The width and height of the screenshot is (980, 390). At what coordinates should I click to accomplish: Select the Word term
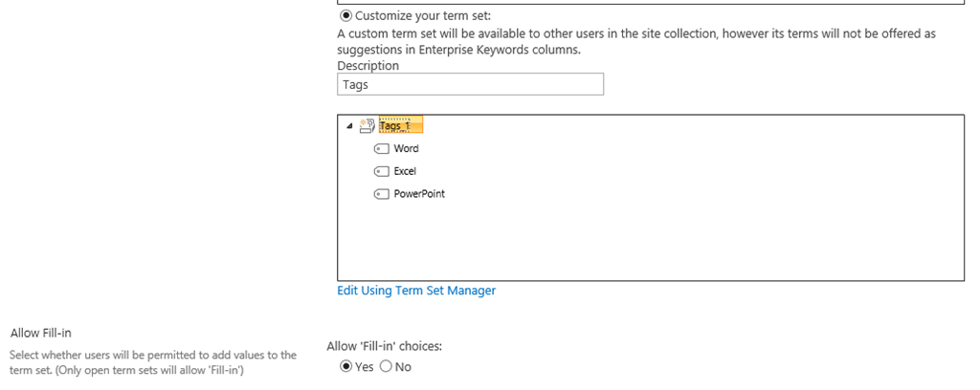coord(406,148)
